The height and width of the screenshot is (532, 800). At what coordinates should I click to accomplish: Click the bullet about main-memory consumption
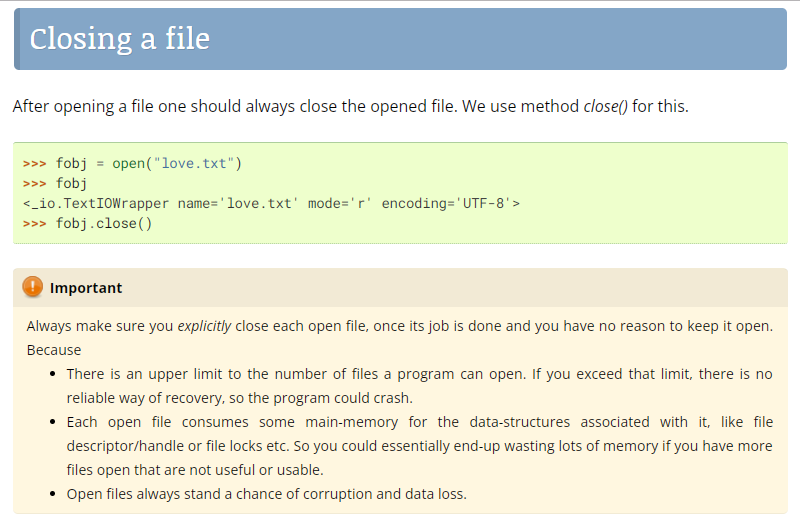[419, 422]
